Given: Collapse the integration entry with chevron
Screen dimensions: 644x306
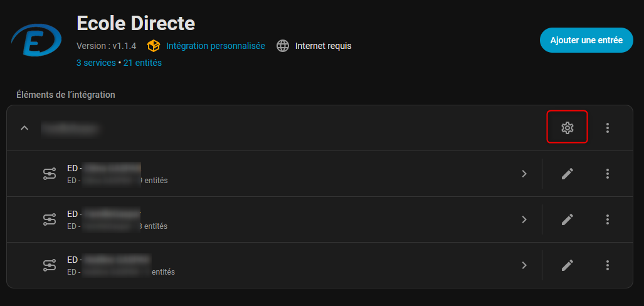Looking at the screenshot, I should (x=24, y=128).
